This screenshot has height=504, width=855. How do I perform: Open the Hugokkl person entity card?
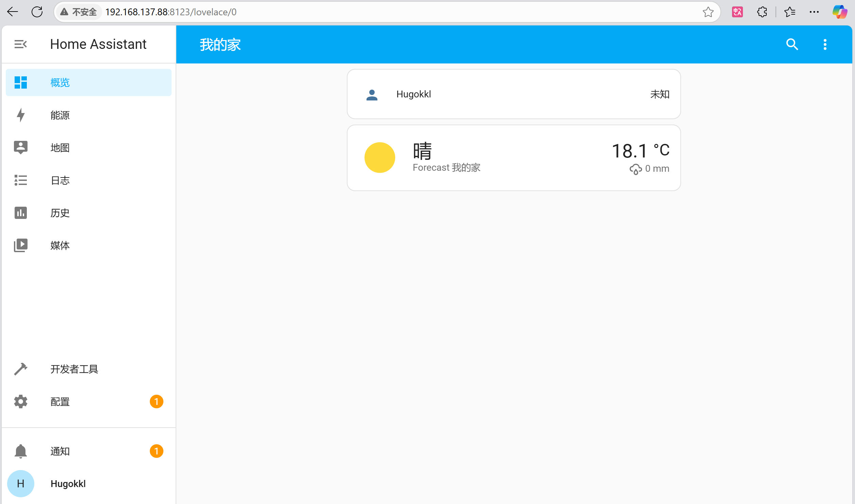click(514, 94)
